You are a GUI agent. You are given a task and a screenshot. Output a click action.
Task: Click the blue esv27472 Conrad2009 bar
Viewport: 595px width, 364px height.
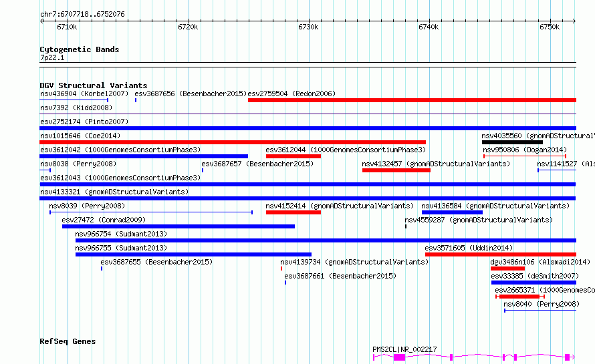tap(178, 226)
